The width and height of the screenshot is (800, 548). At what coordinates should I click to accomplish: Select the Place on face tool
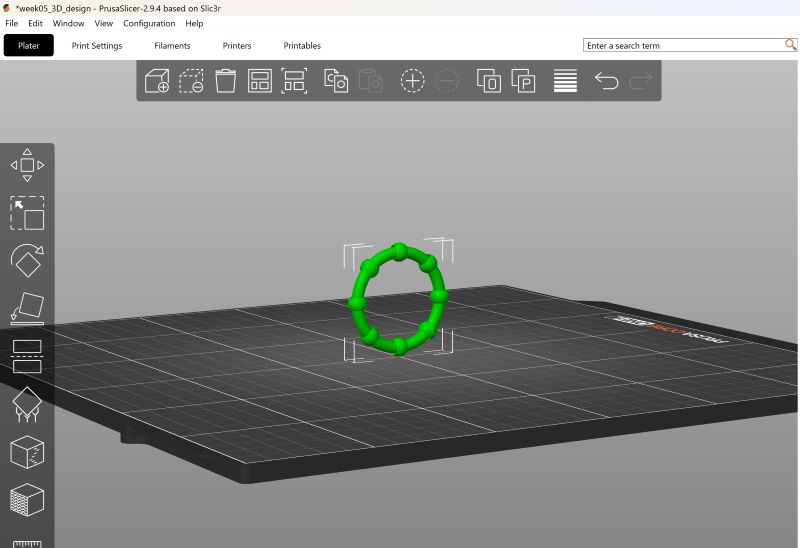[27, 308]
